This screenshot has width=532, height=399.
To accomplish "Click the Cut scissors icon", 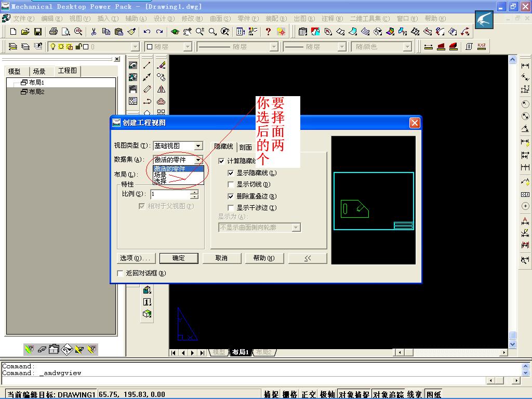I will (x=94, y=32).
